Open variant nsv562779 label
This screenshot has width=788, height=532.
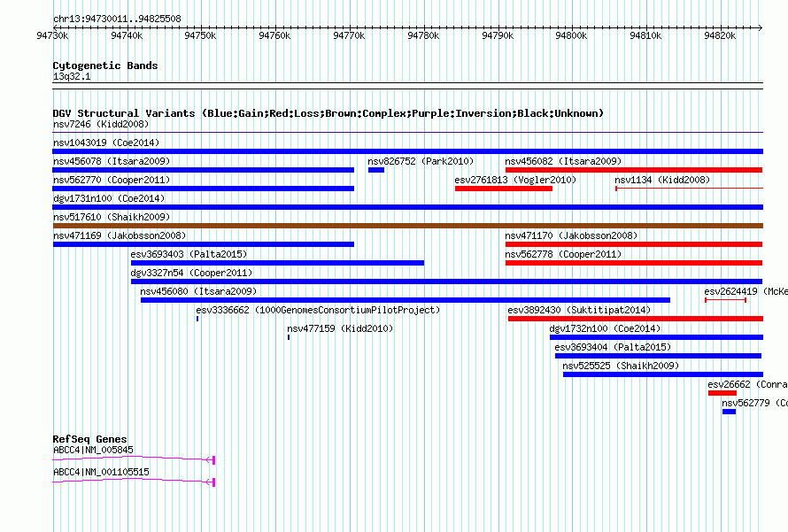point(755,403)
